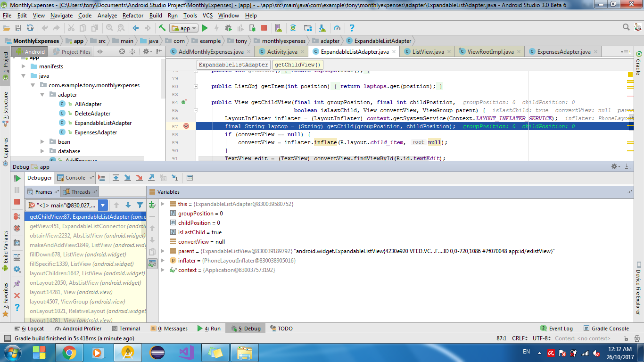Open the Terminal tool window
Image resolution: width=644 pixels, height=362 pixels.
[x=125, y=329]
